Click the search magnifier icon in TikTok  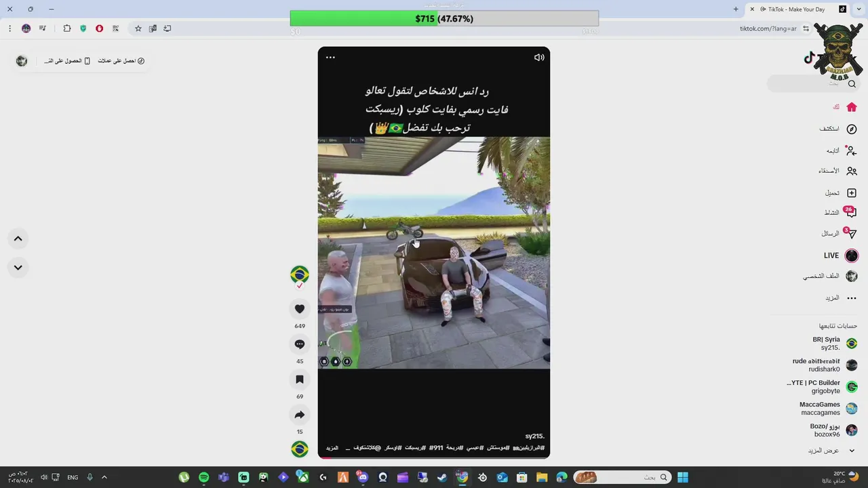(852, 83)
